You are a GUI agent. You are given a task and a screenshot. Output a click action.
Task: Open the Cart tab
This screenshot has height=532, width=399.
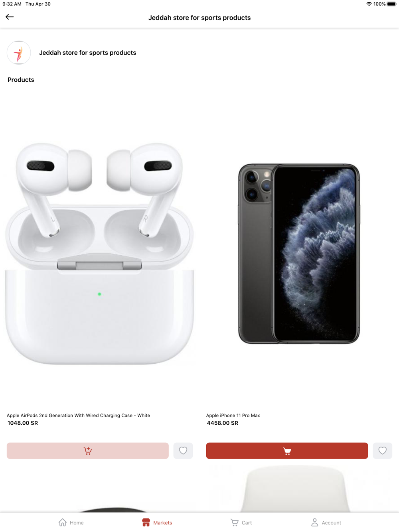(x=241, y=522)
